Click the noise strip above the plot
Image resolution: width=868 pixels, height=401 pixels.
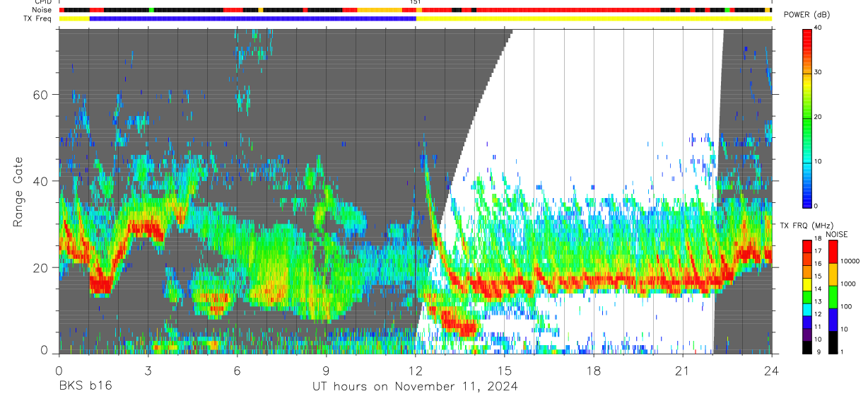click(x=415, y=10)
